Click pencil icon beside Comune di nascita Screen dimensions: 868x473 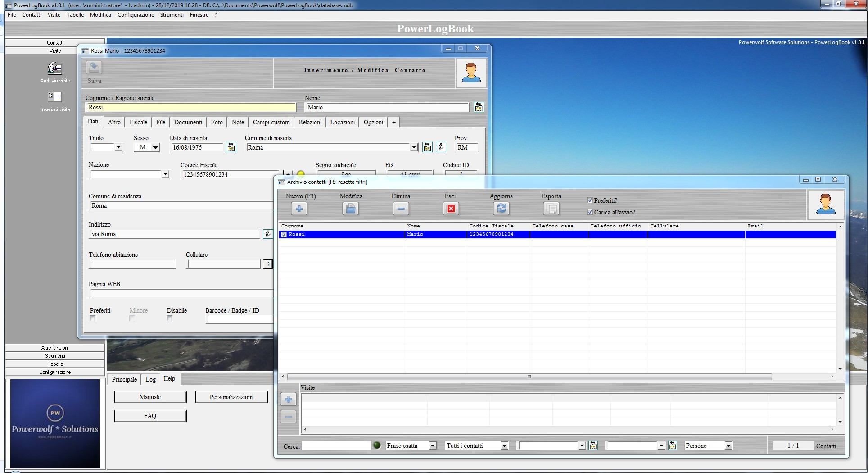pos(441,147)
